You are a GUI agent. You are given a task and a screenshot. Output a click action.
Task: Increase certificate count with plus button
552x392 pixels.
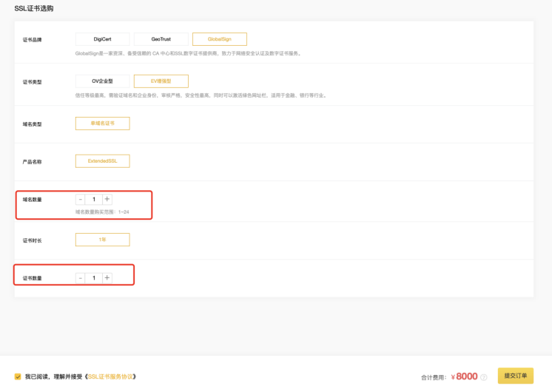pos(107,278)
